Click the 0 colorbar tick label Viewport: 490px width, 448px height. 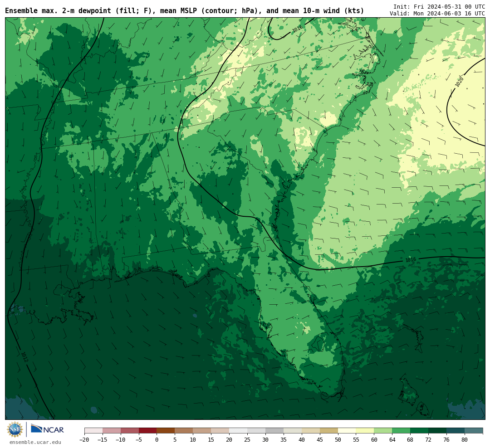[x=157, y=440]
